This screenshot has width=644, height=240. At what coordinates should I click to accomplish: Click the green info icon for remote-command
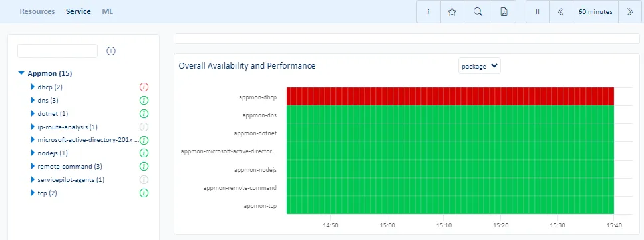(x=144, y=166)
